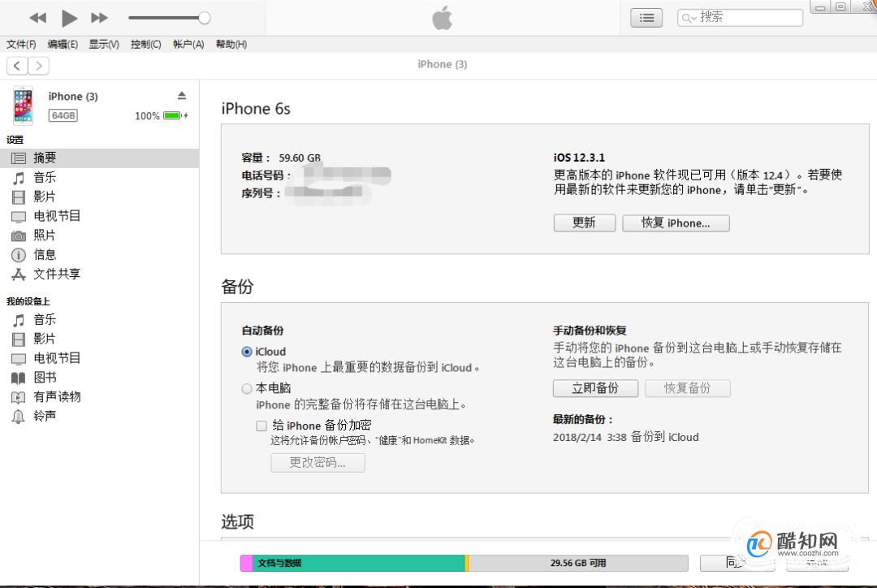877x588 pixels.
Task: Click the 2018/2/14 3:38 backup date
Action: [590, 438]
